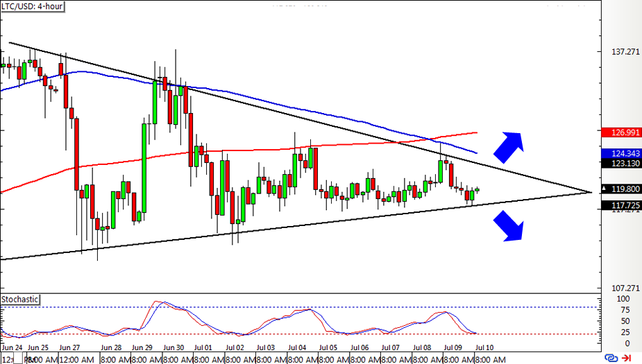Click the Jun 27 date label
This screenshot has width=642, height=364.
pyautogui.click(x=69, y=347)
